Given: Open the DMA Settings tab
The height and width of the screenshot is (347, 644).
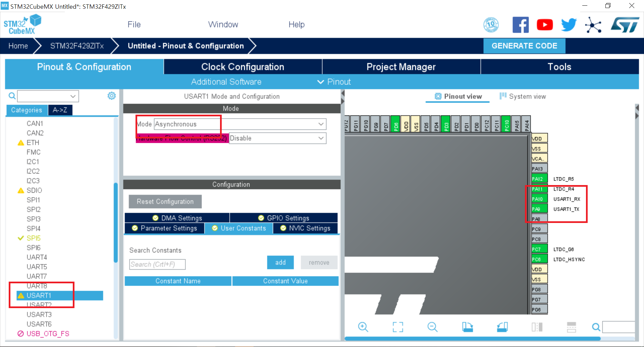Looking at the screenshot, I should coord(177,218).
